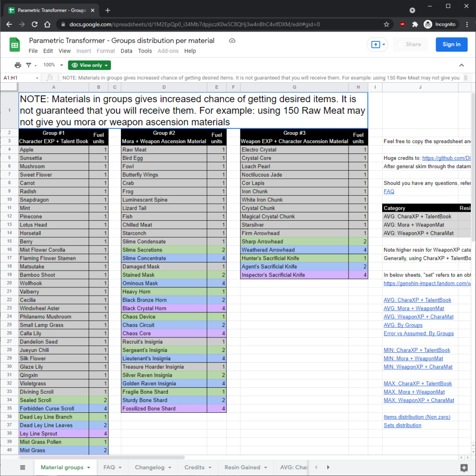Collapse the menus with the up chevron
This screenshot has width=476, height=476.
[x=462, y=65]
